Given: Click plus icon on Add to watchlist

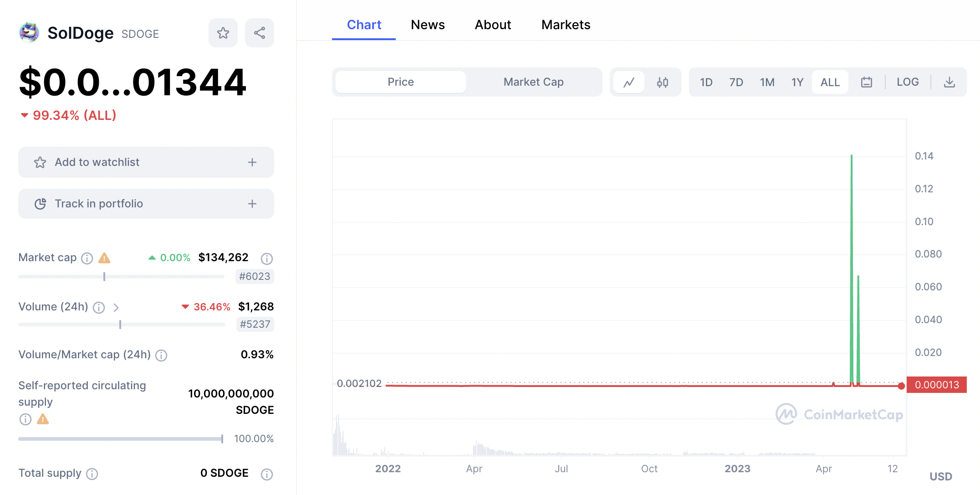Looking at the screenshot, I should [x=252, y=162].
